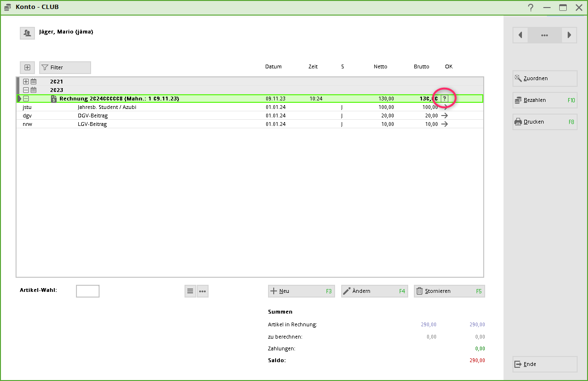Click the Artikel-Wahl input field
Image resolution: width=588 pixels, height=381 pixels.
87,291
